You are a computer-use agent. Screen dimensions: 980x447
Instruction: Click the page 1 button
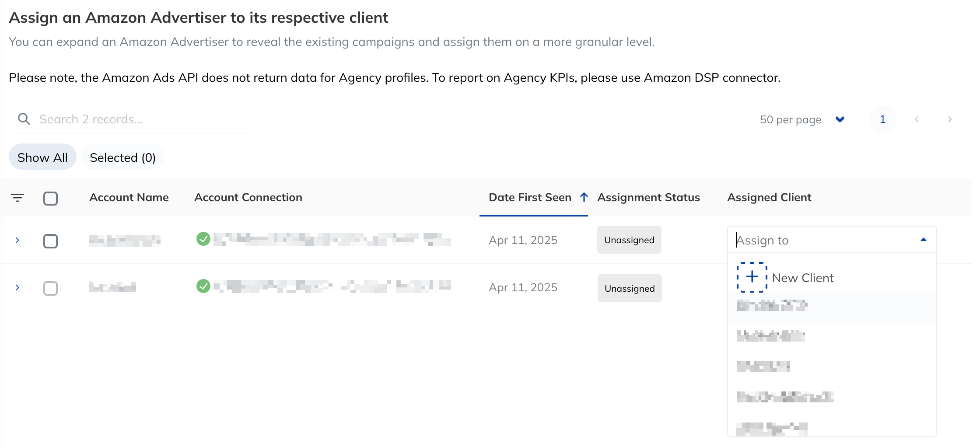(882, 119)
